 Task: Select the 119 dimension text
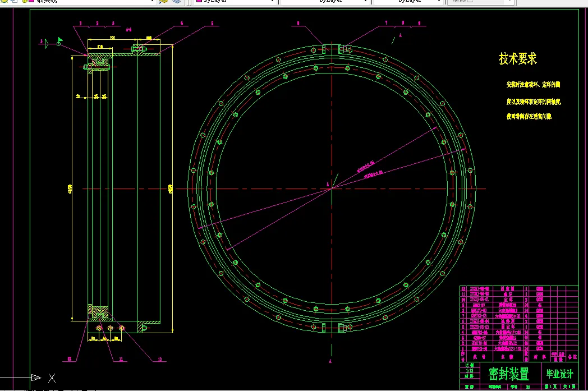[100, 47]
